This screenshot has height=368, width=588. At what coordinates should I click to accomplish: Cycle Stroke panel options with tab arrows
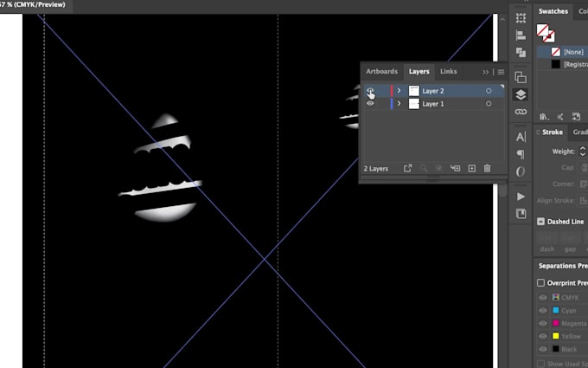[x=539, y=132]
